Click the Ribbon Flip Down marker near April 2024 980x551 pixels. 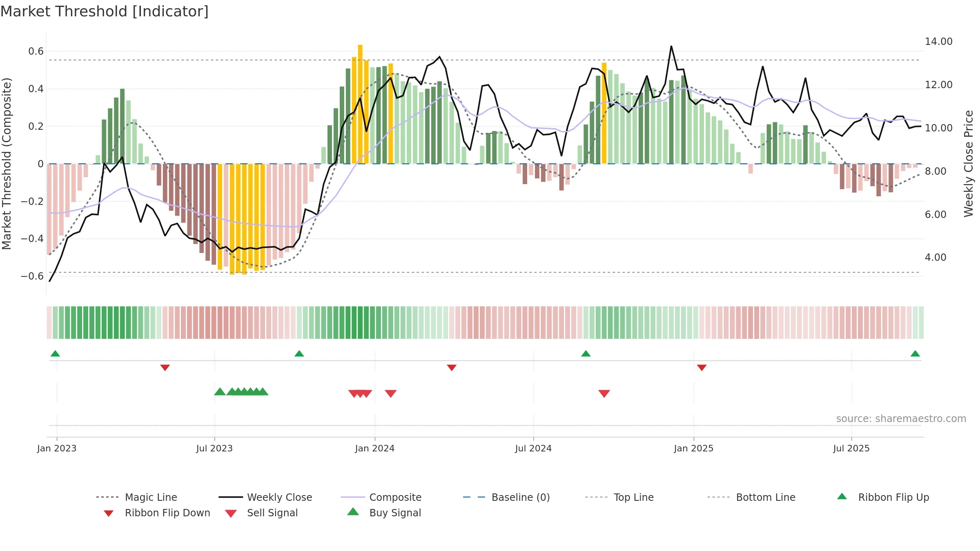pos(452,368)
